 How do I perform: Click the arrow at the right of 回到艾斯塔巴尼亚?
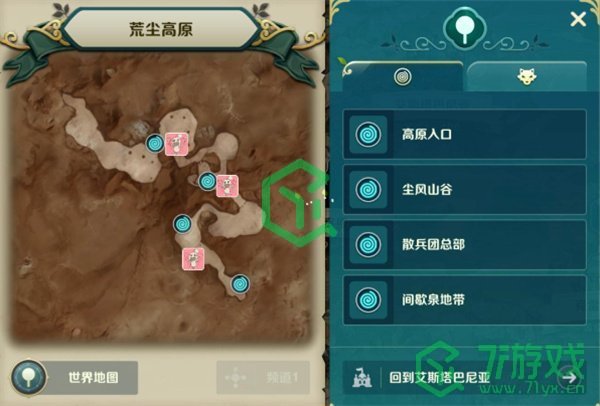pos(569,378)
